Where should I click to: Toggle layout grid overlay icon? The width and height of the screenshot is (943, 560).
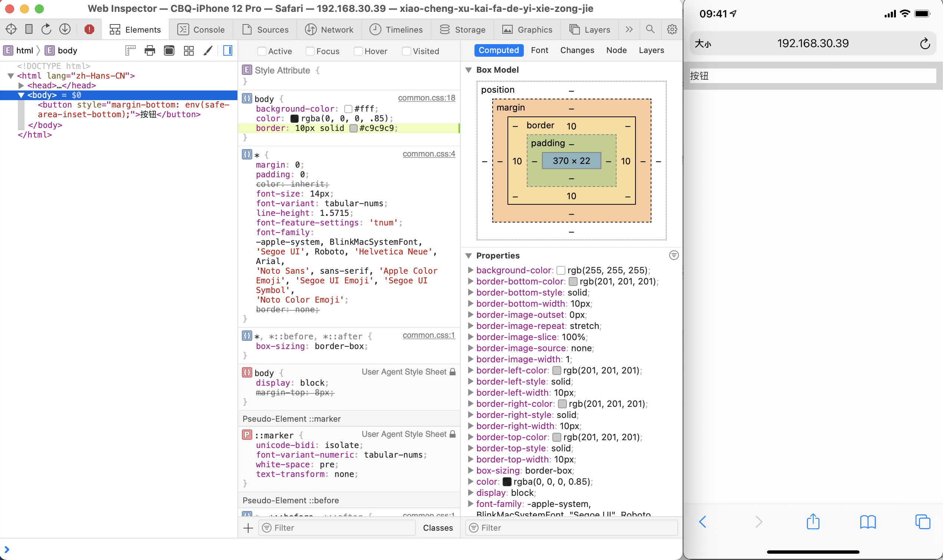click(189, 50)
